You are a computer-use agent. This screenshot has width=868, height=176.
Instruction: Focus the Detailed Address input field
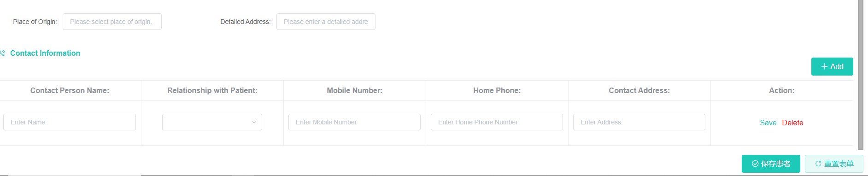326,22
